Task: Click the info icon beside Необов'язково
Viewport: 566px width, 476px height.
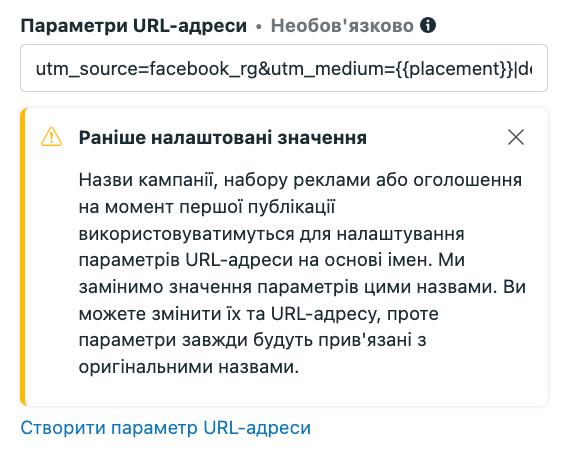Action: pos(428,25)
